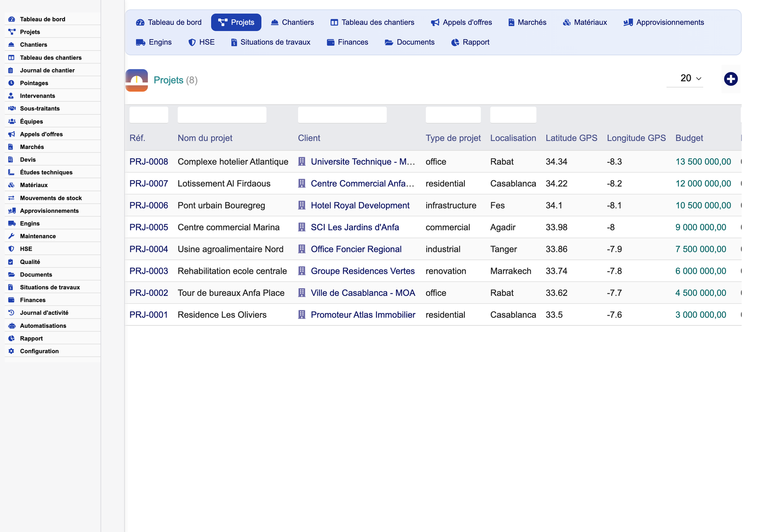
Task: Open client Promoteur Atlas Immobilier link
Action: 363,315
